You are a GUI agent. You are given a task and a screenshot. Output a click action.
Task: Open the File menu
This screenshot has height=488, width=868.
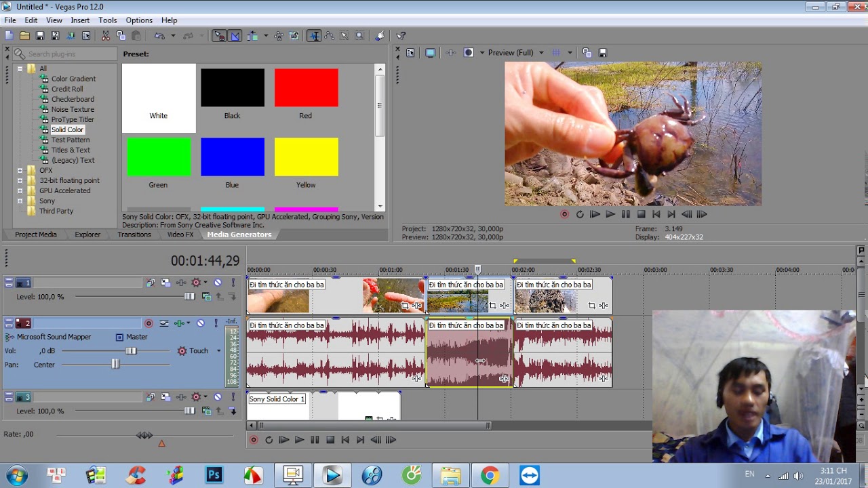click(10, 20)
